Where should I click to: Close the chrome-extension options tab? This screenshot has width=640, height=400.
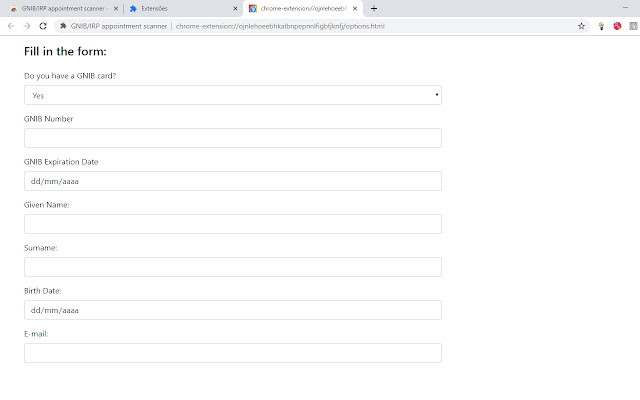point(355,8)
